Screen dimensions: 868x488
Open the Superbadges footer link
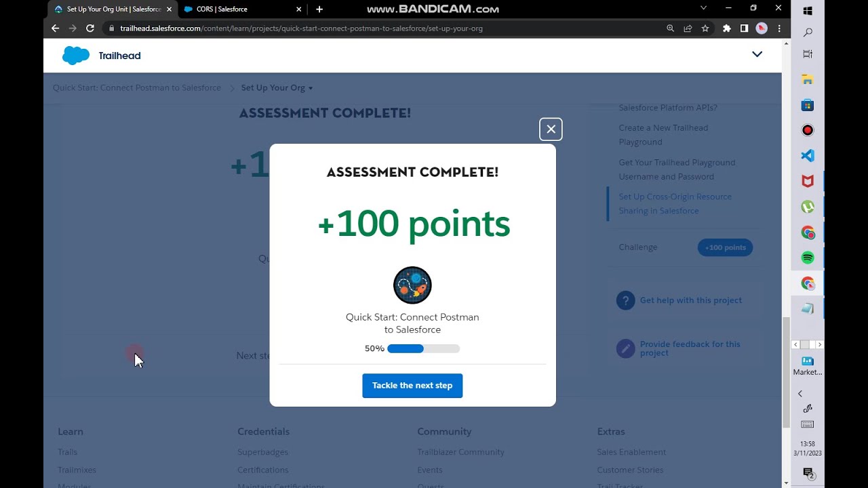tap(262, 452)
